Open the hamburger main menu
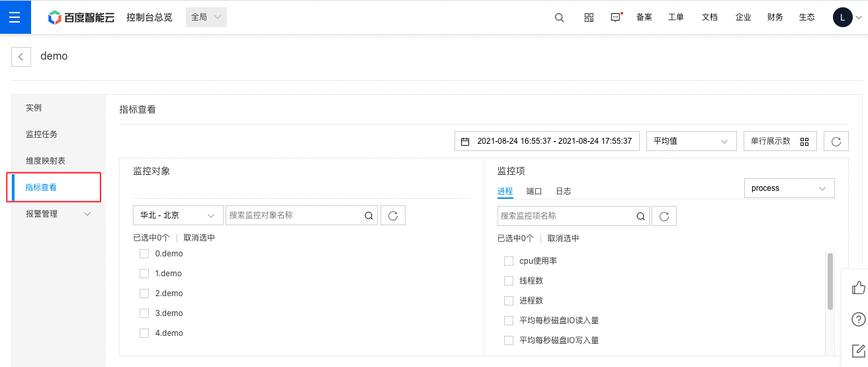 pyautogui.click(x=15, y=17)
